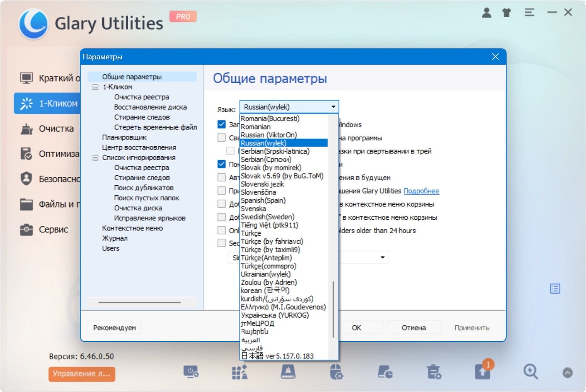Screen dimensions: 586x392
Task: Open the disk pie-chart analysis icon
Action: tap(385, 372)
